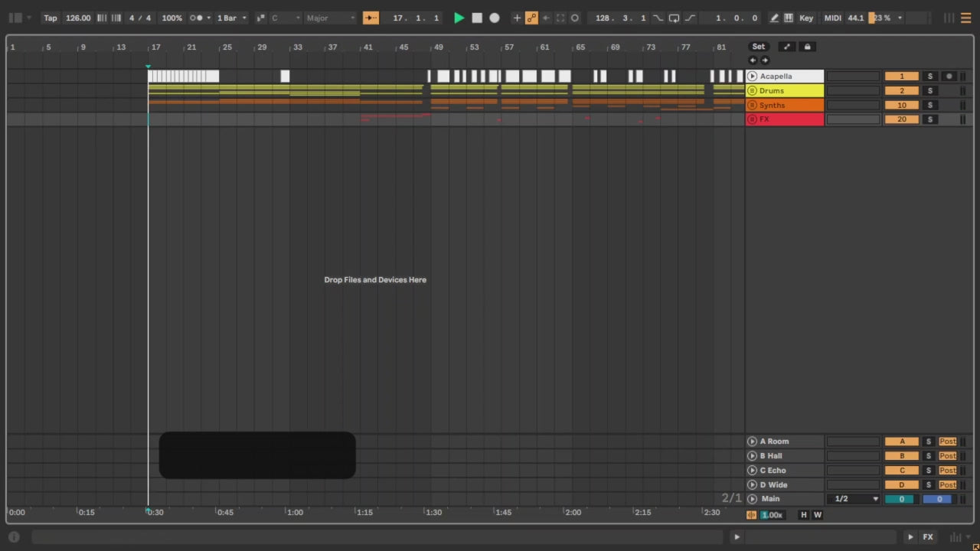Screen dimensions: 980x551
Task: Click the Arrangement Record button
Action: pyautogui.click(x=495, y=18)
